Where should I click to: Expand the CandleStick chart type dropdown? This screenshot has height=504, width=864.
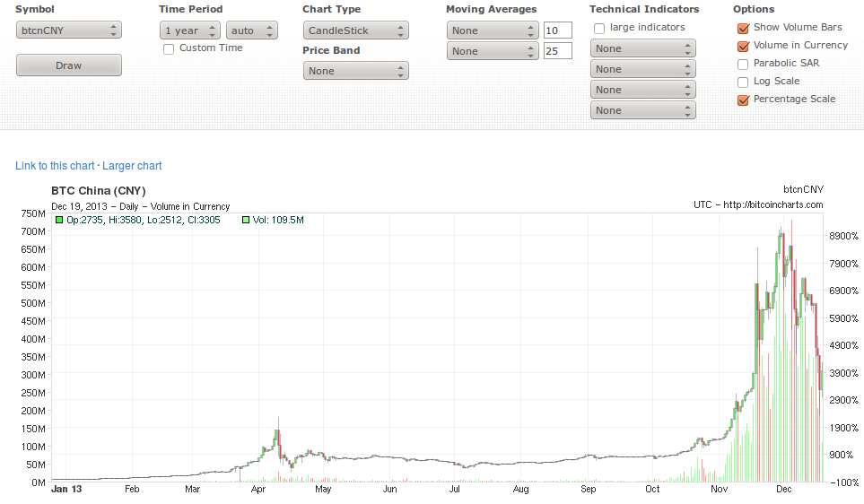[x=355, y=30]
